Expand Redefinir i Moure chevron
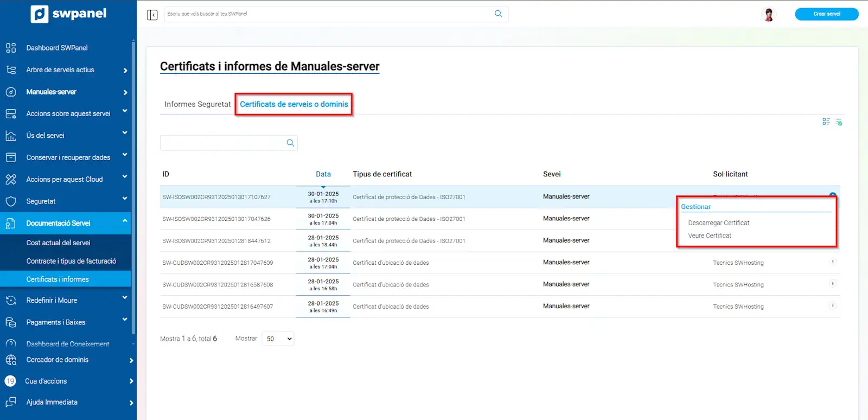 [125, 297]
